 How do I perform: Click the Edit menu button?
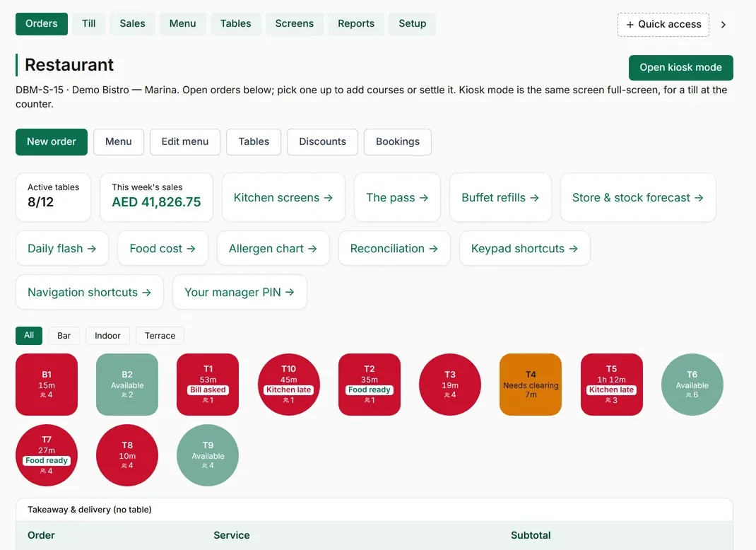coord(185,142)
